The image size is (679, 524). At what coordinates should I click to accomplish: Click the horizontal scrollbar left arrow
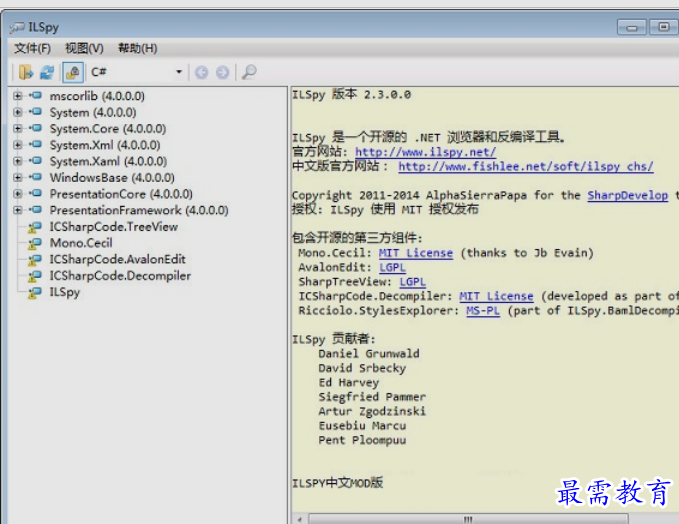(299, 519)
